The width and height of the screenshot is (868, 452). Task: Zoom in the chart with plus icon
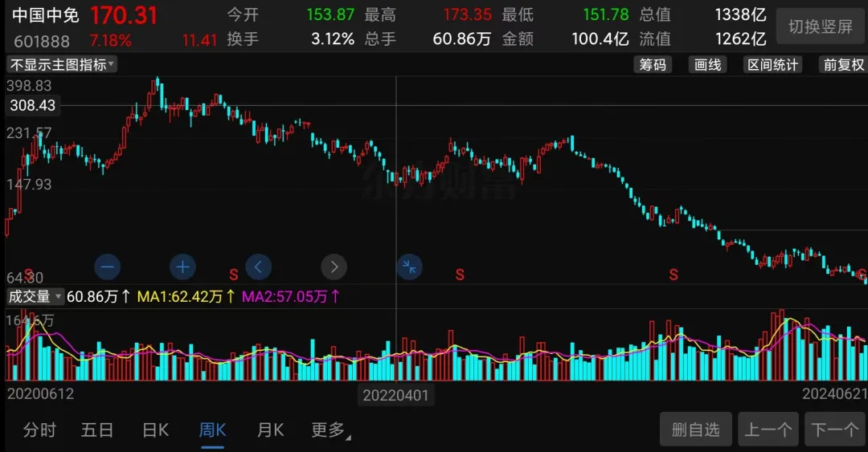coord(182,267)
